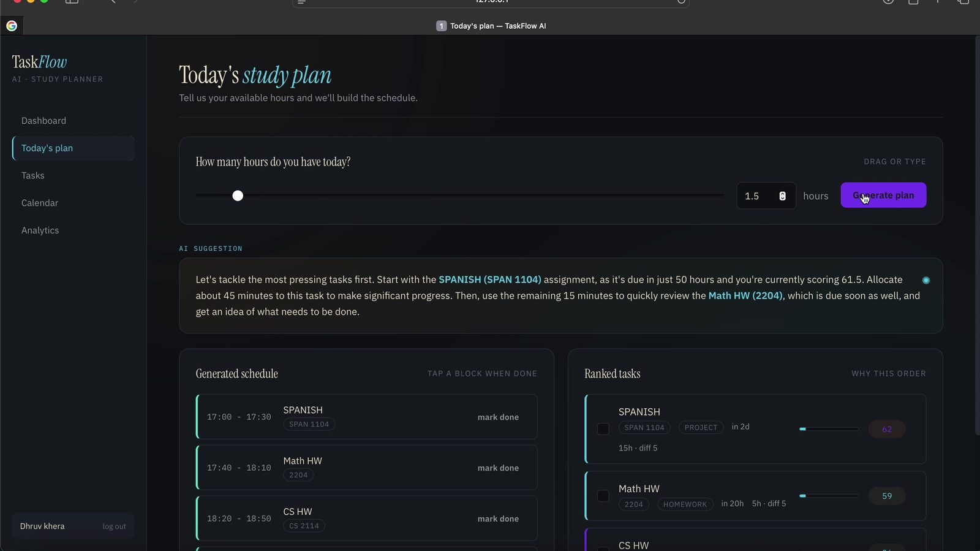Click the Math HW (2204) link in suggestion
The height and width of the screenshot is (551, 980).
745,295
